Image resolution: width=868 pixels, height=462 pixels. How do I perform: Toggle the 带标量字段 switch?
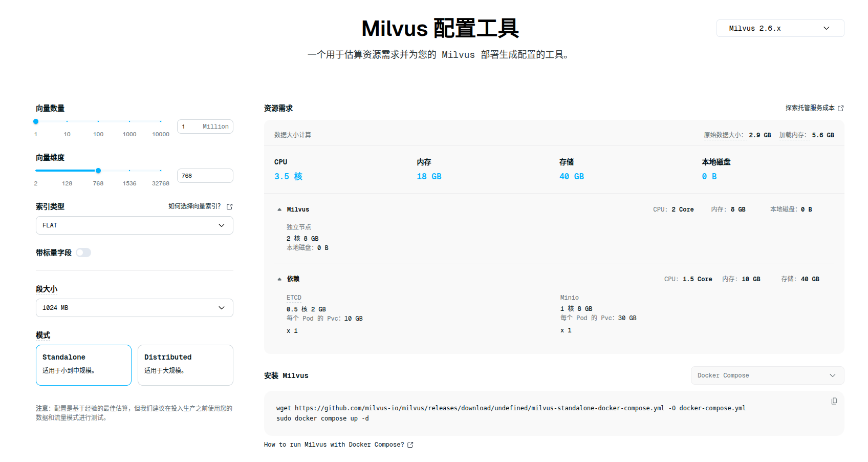[x=83, y=253]
